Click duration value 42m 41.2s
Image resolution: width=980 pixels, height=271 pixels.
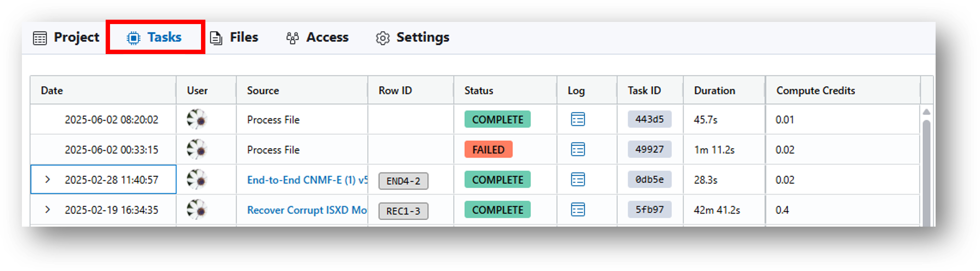coord(717,210)
